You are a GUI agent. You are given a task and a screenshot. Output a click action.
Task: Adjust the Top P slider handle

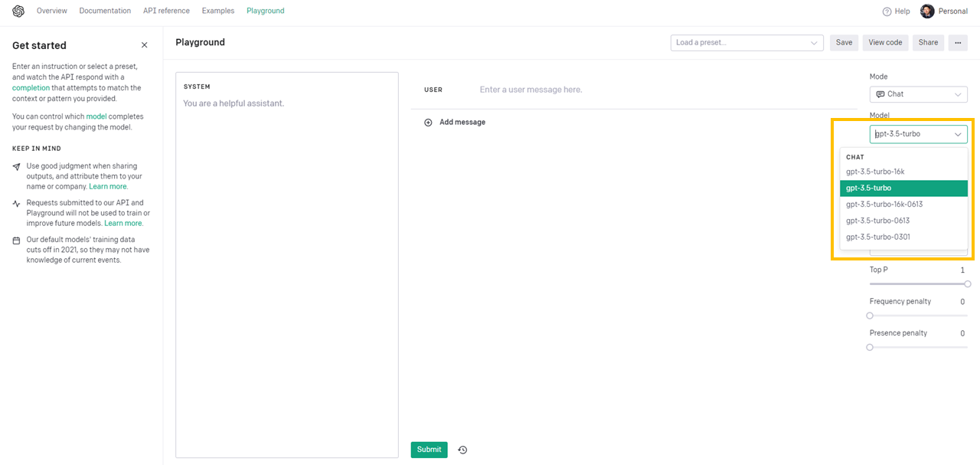[x=968, y=284]
